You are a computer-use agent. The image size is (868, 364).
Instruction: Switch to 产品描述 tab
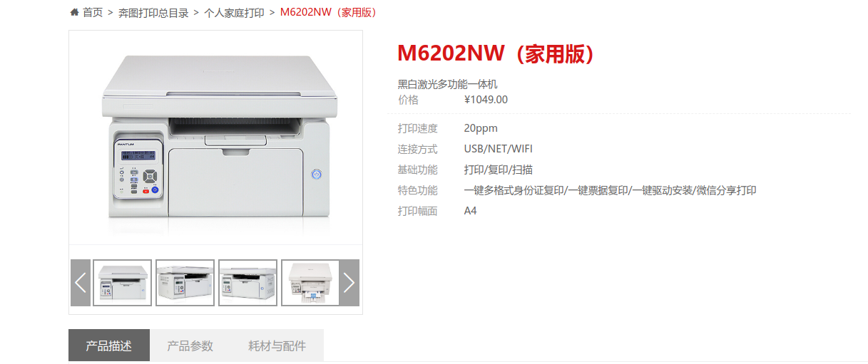coord(109,345)
